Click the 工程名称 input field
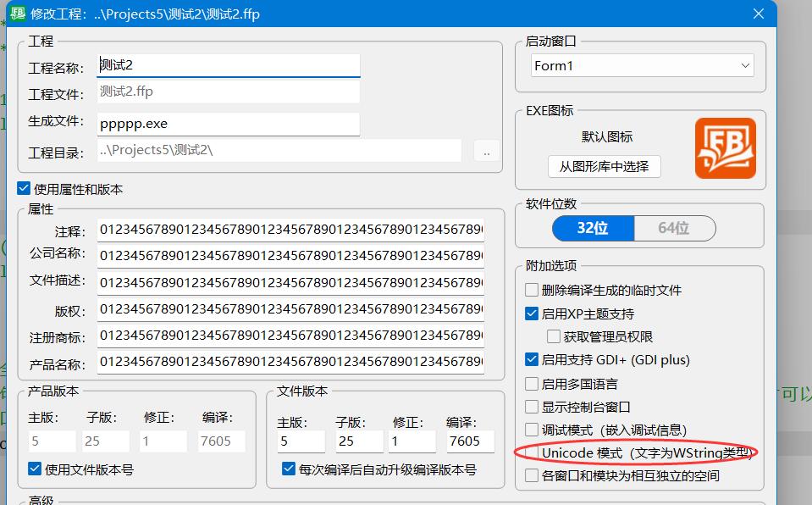This screenshot has width=812, height=505. (229, 65)
